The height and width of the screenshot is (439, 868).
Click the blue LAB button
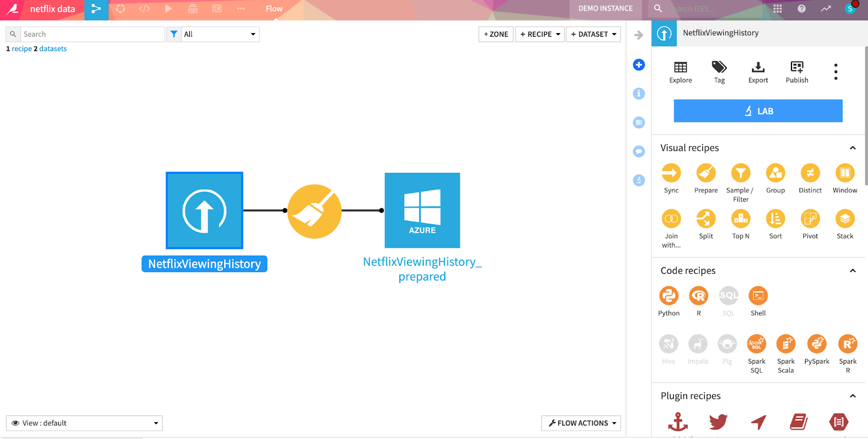click(x=758, y=111)
